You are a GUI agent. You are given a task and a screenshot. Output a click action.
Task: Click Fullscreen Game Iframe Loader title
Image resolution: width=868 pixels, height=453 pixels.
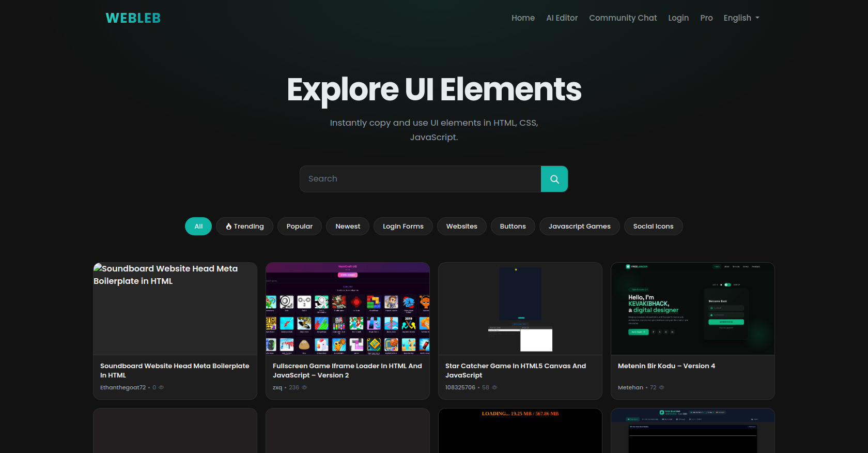347,370
